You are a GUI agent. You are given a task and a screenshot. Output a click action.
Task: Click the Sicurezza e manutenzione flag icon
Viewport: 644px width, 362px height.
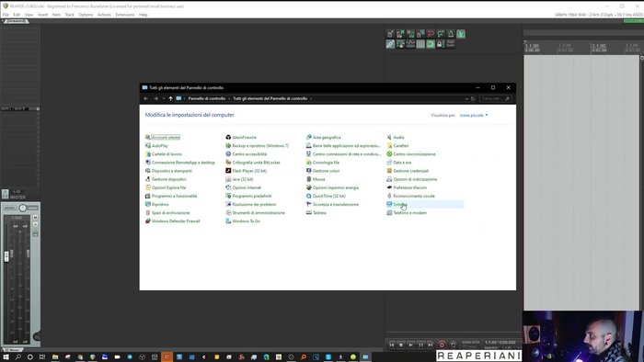[x=309, y=204]
